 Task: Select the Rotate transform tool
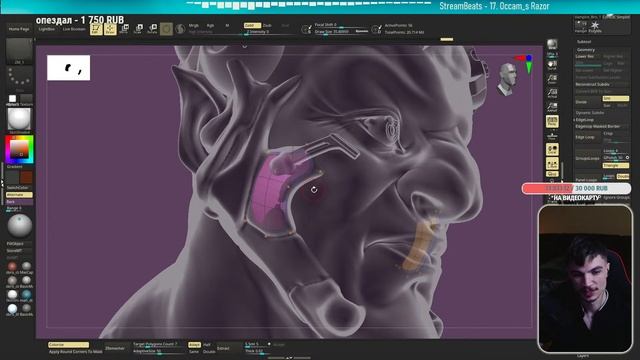pyautogui.click(x=152, y=29)
